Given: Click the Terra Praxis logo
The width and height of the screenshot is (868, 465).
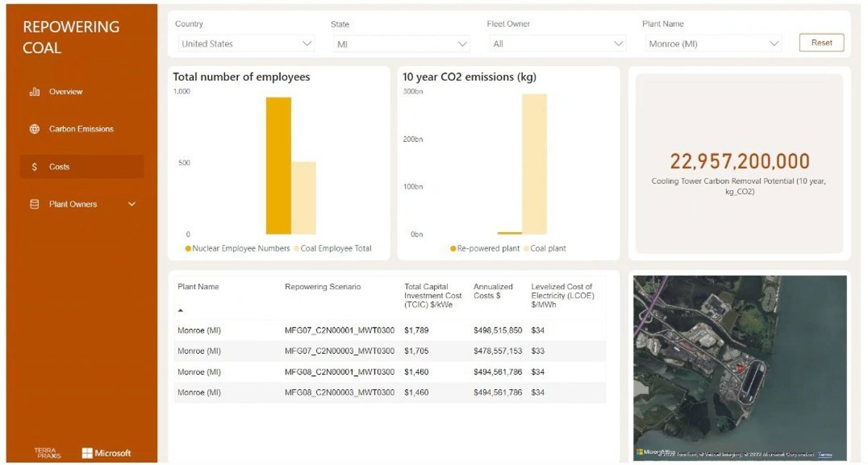Looking at the screenshot, I should pos(48,453).
